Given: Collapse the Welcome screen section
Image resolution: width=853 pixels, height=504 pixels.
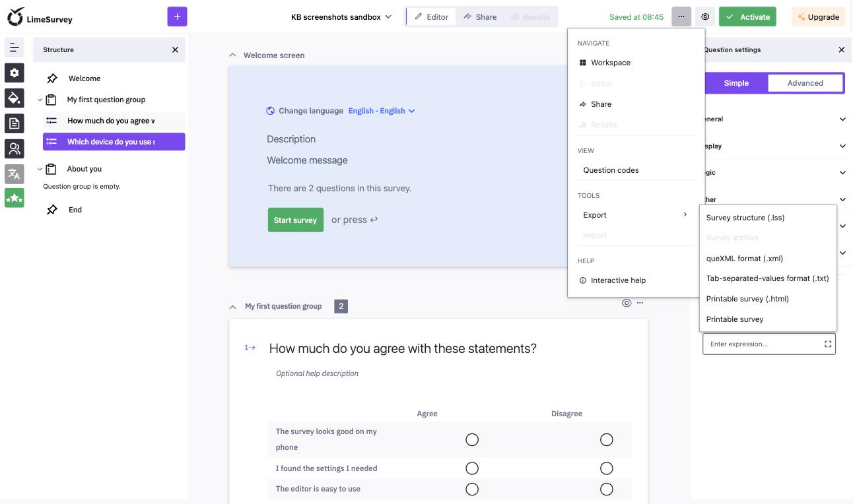Looking at the screenshot, I should click(232, 55).
